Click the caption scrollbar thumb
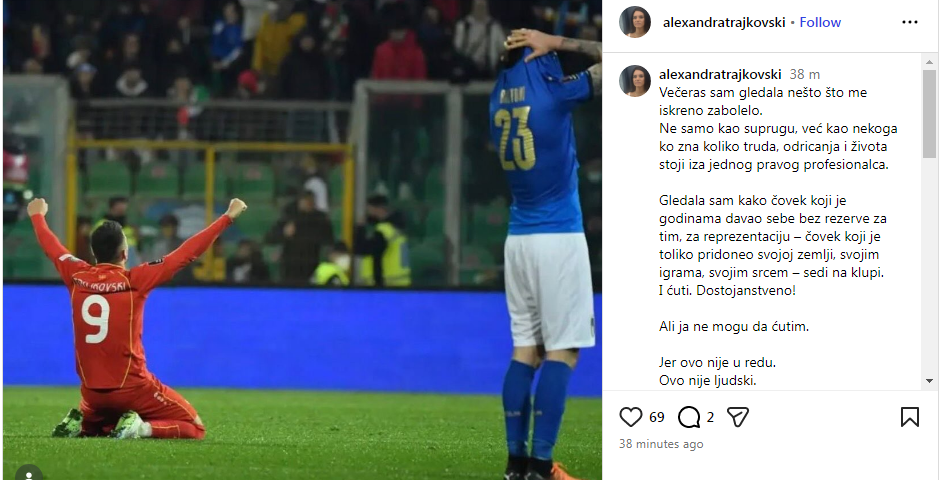The height and width of the screenshot is (480, 939). tap(929, 114)
